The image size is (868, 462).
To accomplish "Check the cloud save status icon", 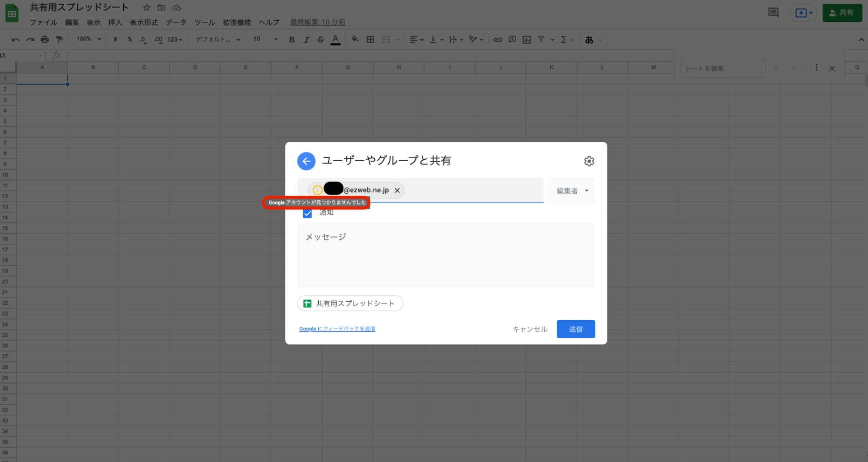I will (176, 8).
